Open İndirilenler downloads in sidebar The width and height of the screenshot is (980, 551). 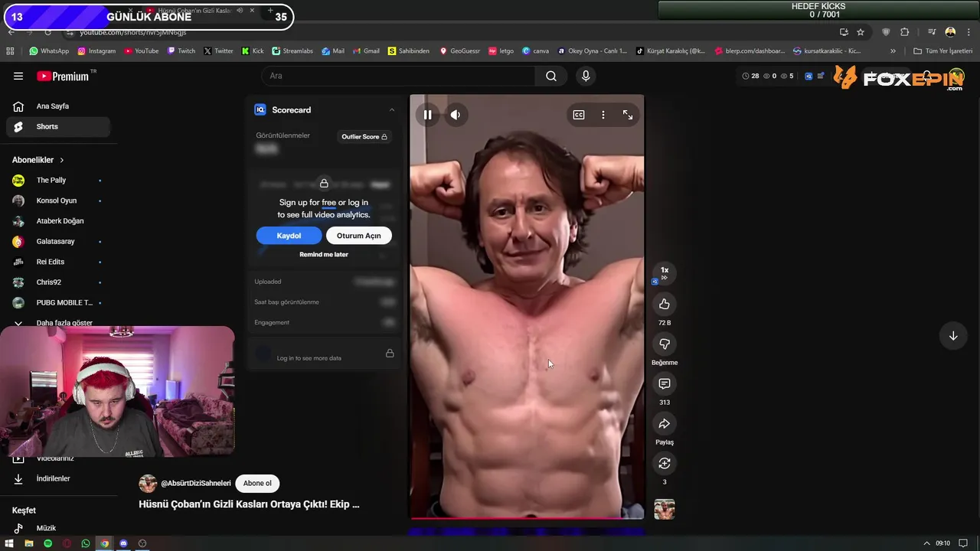pyautogui.click(x=57, y=478)
